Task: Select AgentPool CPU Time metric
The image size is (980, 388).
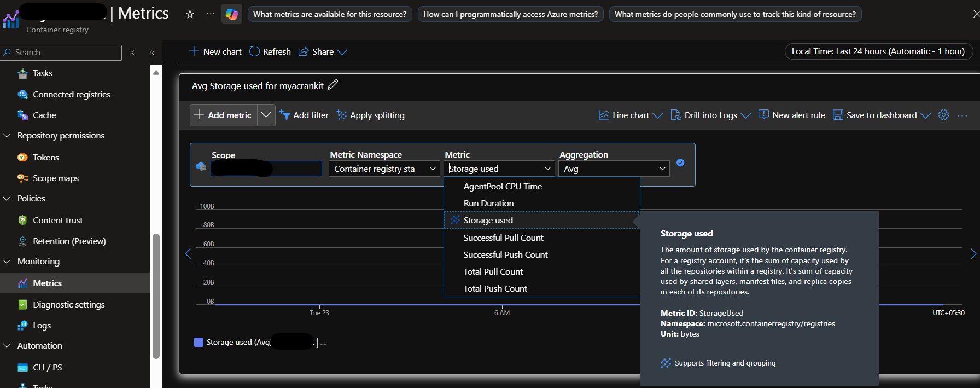Action: pos(542,186)
